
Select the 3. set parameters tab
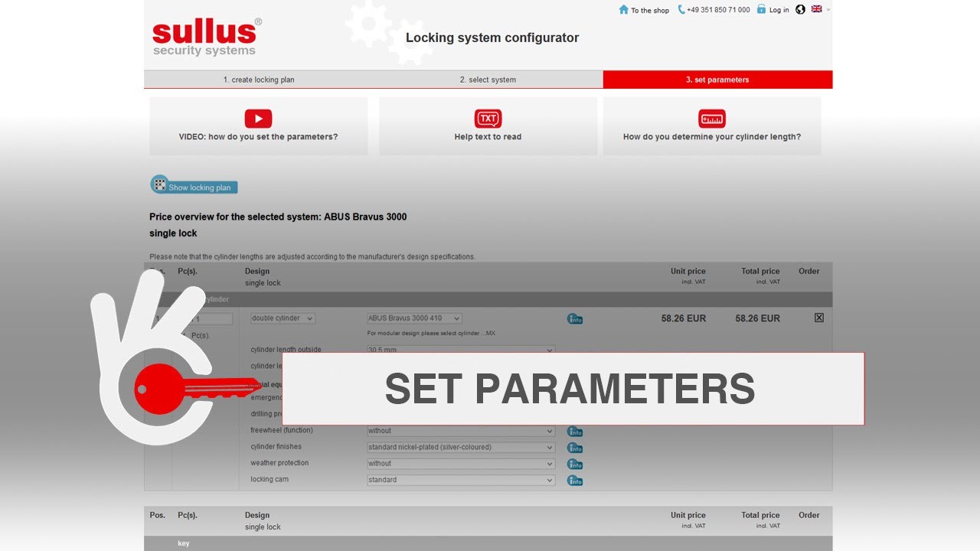tap(717, 80)
